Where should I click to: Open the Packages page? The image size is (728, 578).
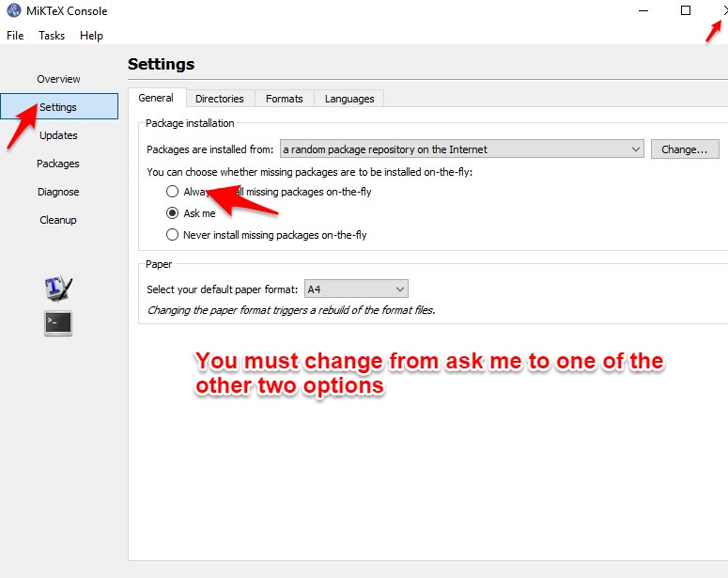click(x=58, y=164)
